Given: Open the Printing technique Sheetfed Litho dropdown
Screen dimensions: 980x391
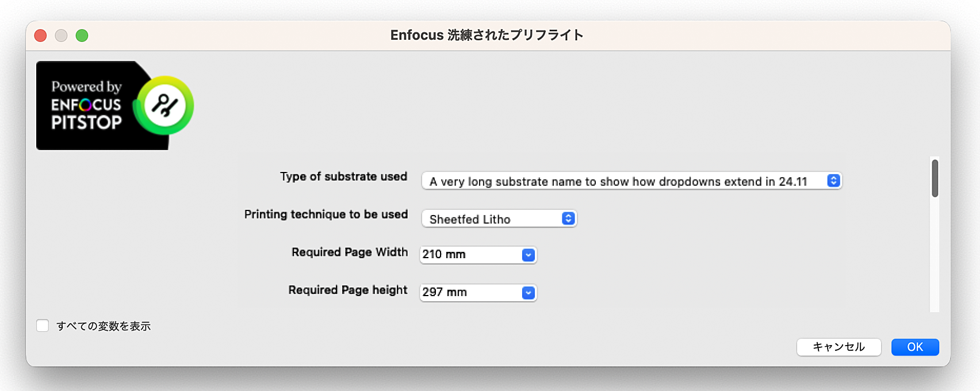Looking at the screenshot, I should (x=499, y=219).
